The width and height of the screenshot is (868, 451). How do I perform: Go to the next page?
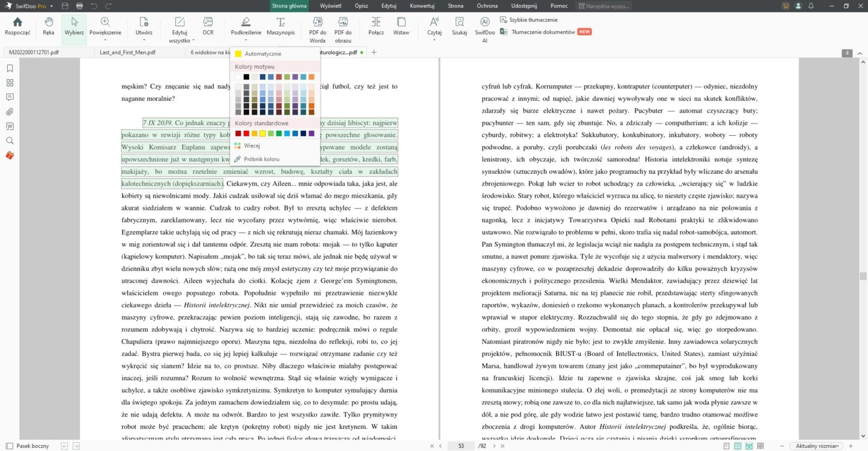494,446
